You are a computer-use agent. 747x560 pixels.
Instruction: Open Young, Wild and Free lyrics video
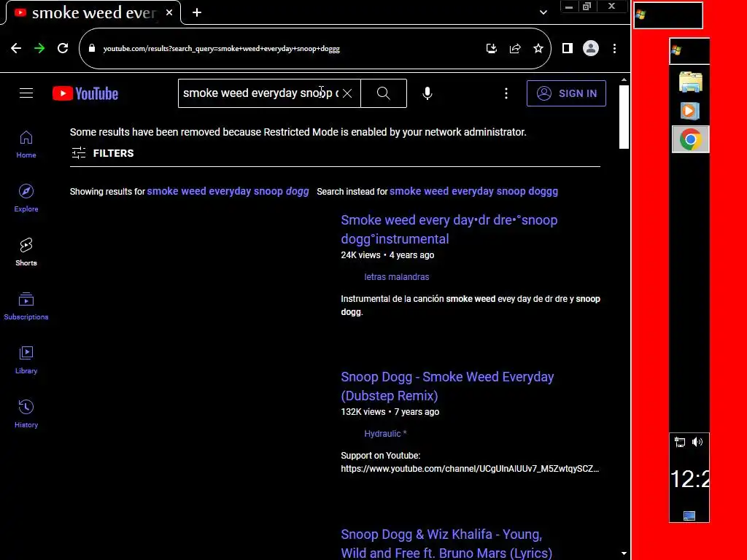(x=446, y=543)
